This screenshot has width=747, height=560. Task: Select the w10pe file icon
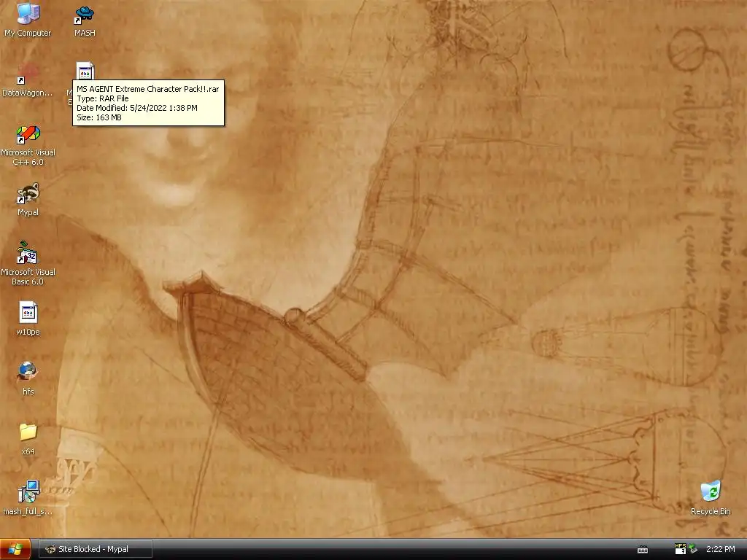28,319
